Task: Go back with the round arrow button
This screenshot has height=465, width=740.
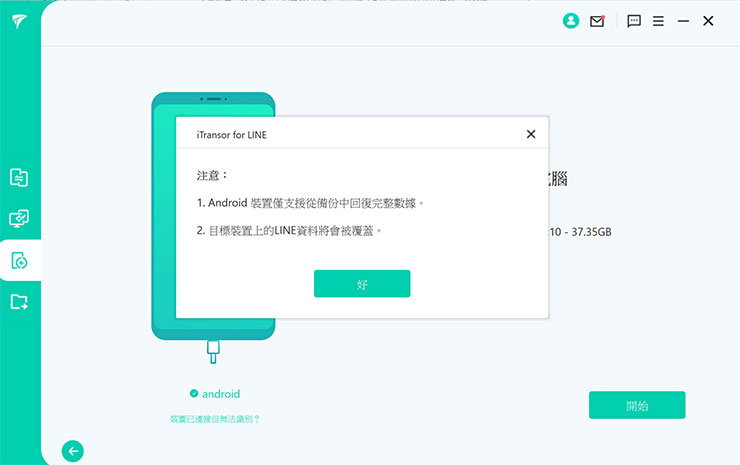Action: (x=73, y=451)
